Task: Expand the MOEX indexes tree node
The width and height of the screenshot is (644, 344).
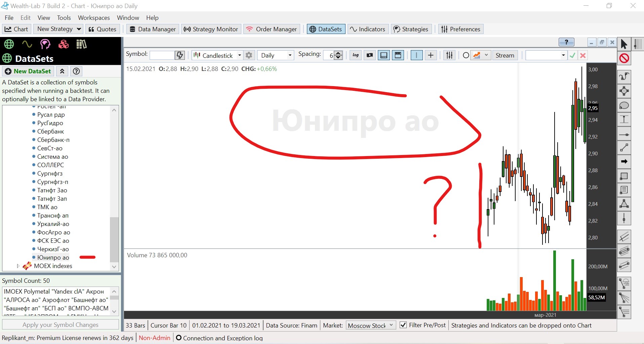Action: click(x=18, y=266)
